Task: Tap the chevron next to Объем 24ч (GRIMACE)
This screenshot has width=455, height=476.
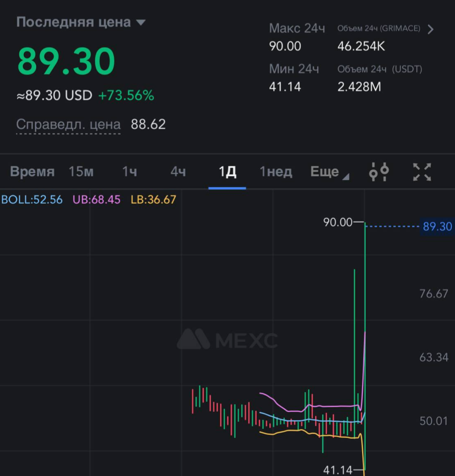Action: (x=430, y=29)
